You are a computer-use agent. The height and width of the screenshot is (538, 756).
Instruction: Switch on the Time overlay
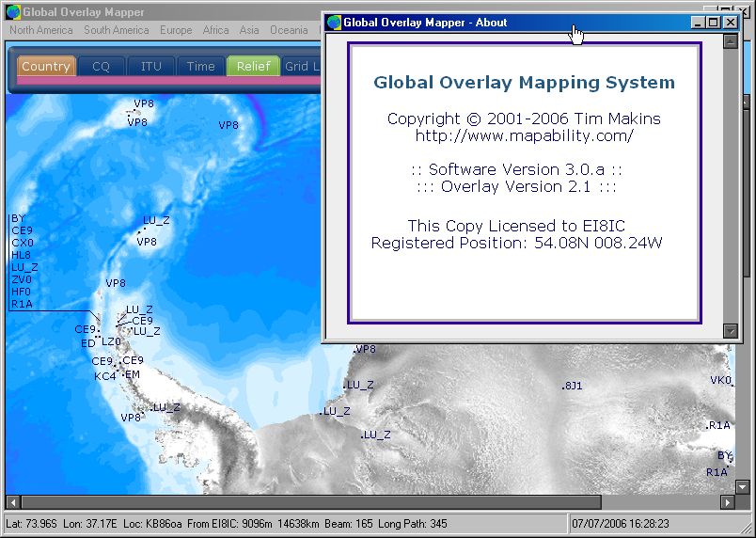point(200,67)
